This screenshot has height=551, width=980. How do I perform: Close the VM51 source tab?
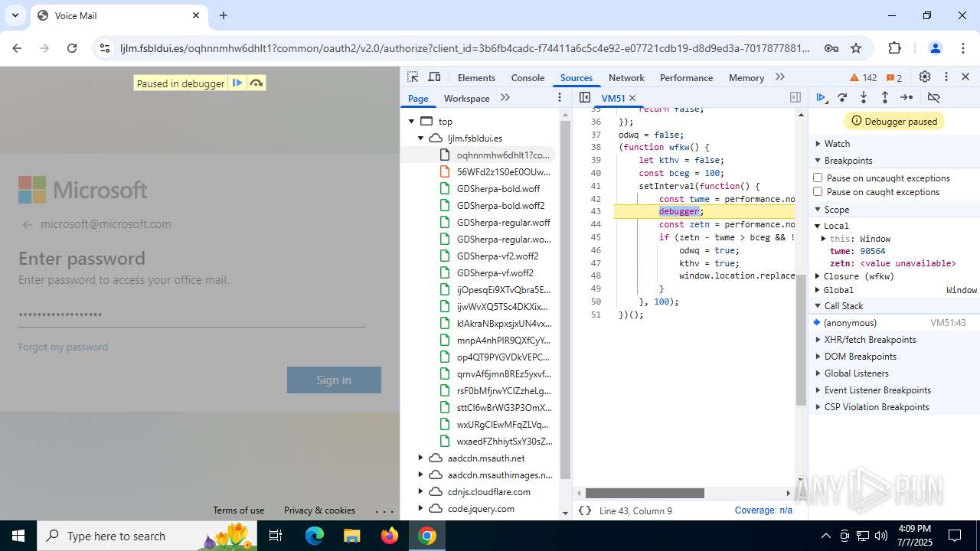(x=632, y=98)
